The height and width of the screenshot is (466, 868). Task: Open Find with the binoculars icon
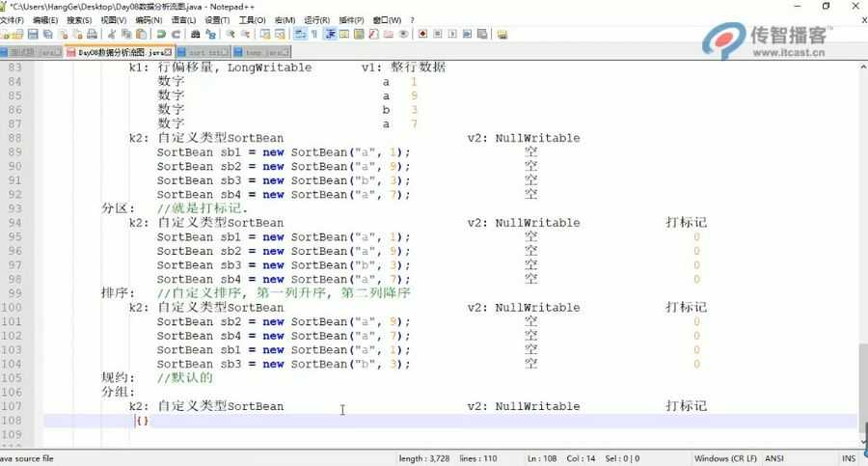click(195, 35)
